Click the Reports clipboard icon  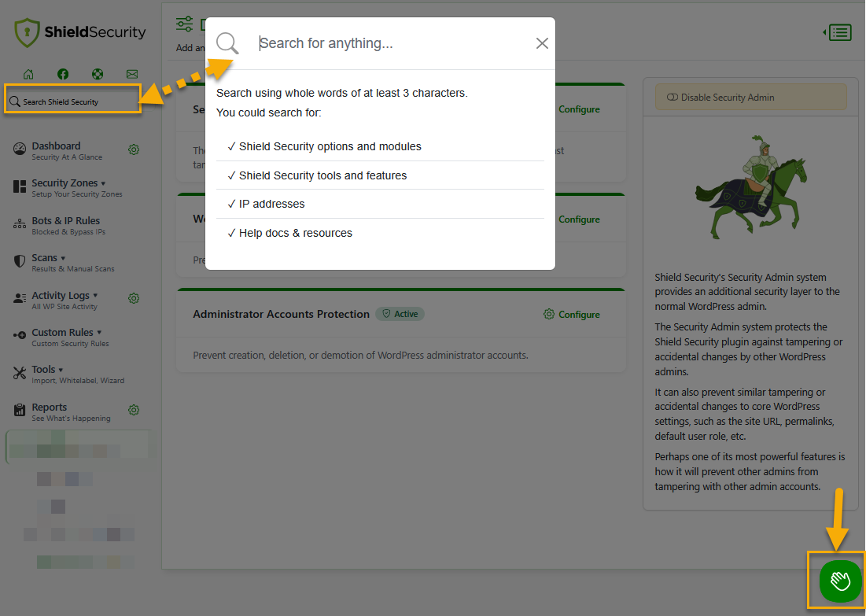point(20,410)
